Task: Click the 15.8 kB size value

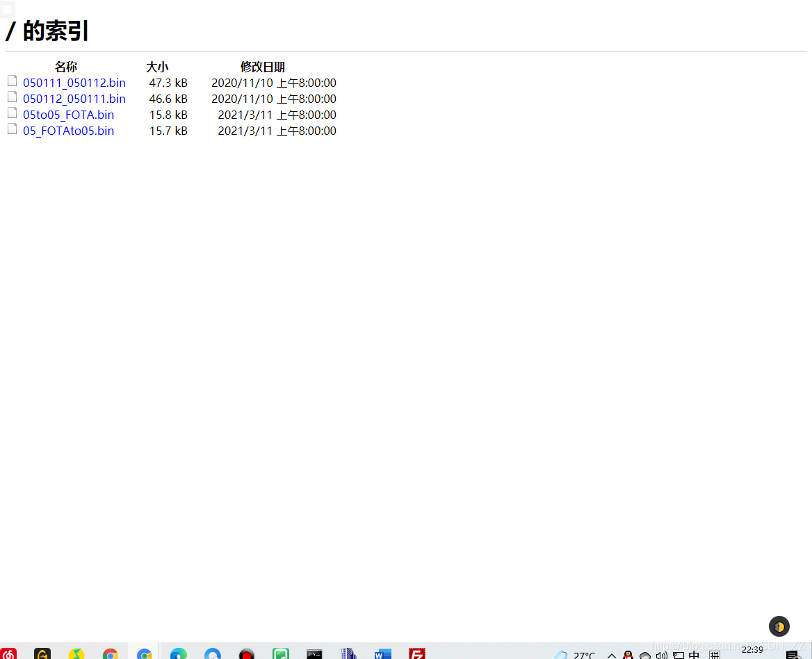Action: [168, 115]
